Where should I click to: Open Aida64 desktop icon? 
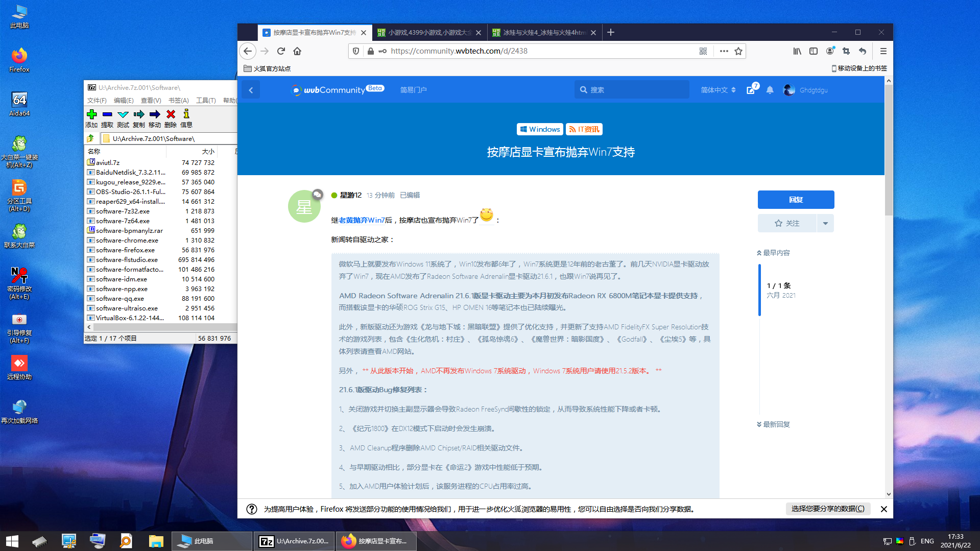click(19, 104)
